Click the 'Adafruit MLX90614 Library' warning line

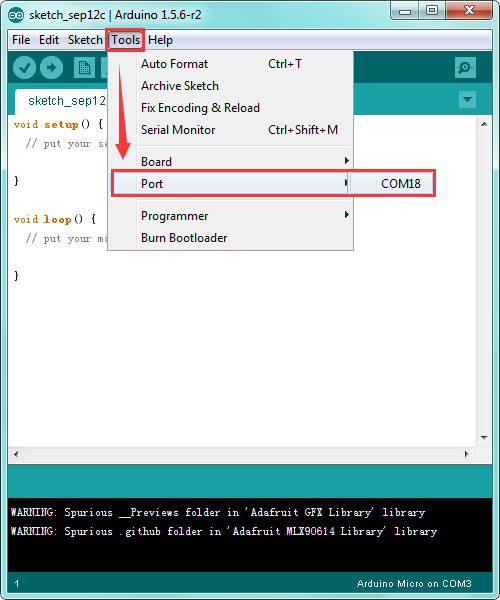(224, 531)
